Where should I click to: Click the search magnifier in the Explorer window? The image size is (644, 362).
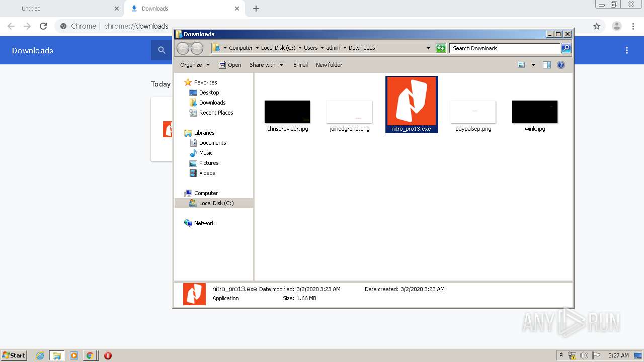click(x=566, y=48)
